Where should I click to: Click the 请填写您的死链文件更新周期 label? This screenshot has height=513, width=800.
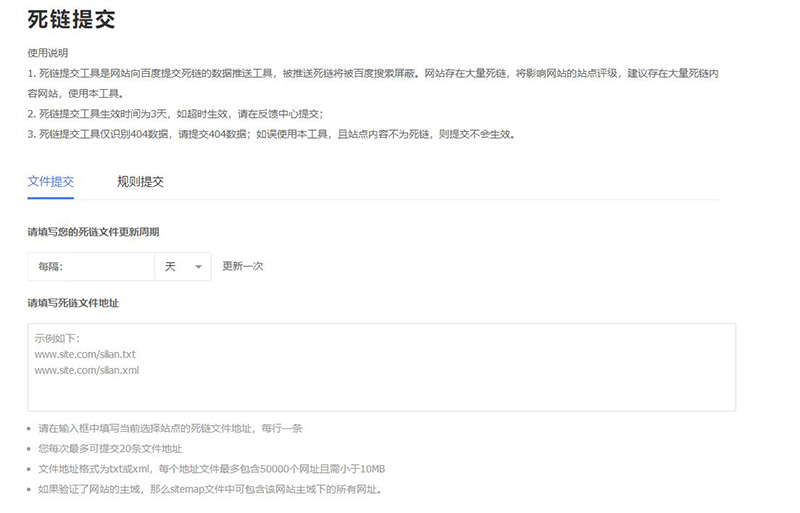pyautogui.click(x=93, y=231)
